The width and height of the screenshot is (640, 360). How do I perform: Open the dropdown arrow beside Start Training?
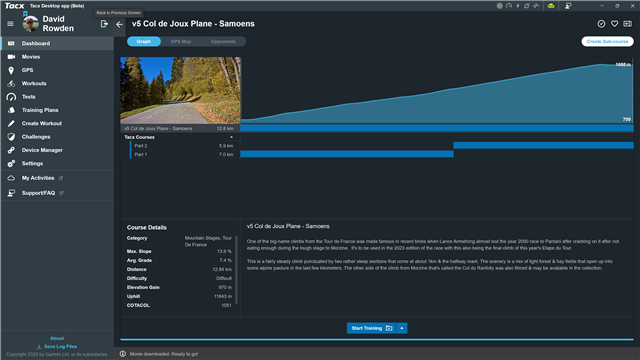click(402, 328)
